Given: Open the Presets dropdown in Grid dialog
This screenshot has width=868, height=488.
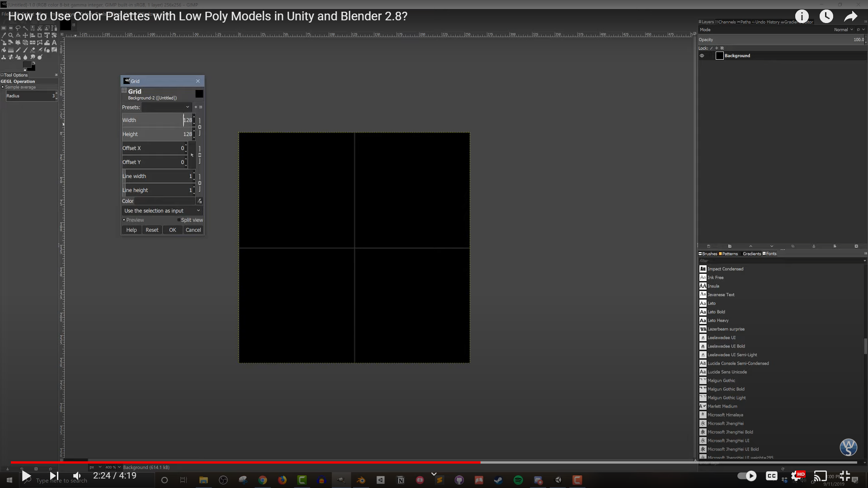Looking at the screenshot, I should [166, 108].
